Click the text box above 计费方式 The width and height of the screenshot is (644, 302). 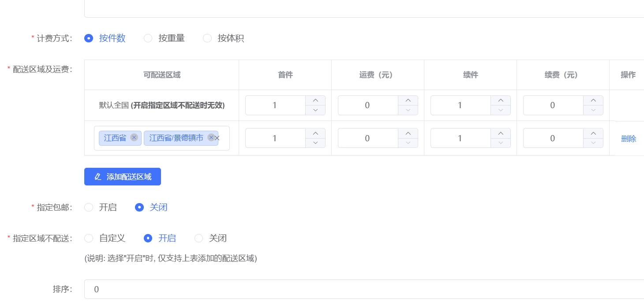point(364,9)
